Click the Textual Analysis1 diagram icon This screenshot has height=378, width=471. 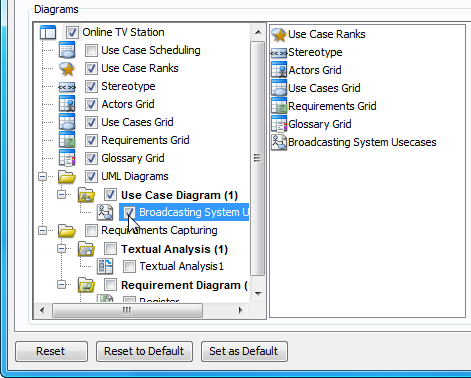[x=105, y=266]
